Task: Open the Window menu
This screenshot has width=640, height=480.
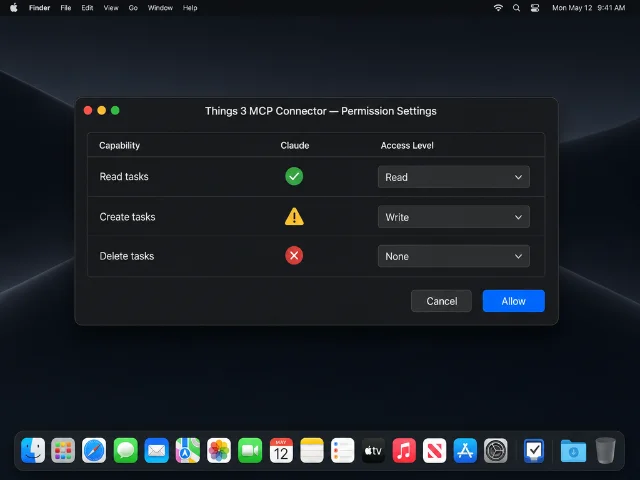Action: (x=160, y=8)
